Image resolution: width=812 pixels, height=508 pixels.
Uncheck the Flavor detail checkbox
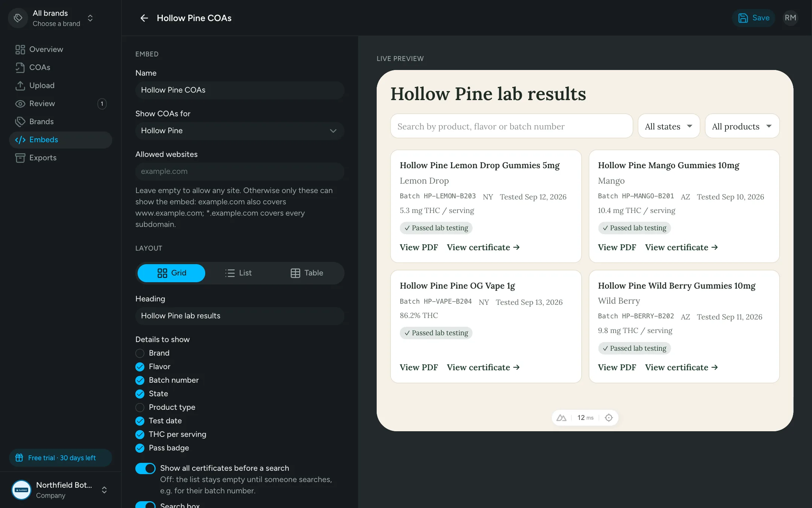click(x=140, y=367)
